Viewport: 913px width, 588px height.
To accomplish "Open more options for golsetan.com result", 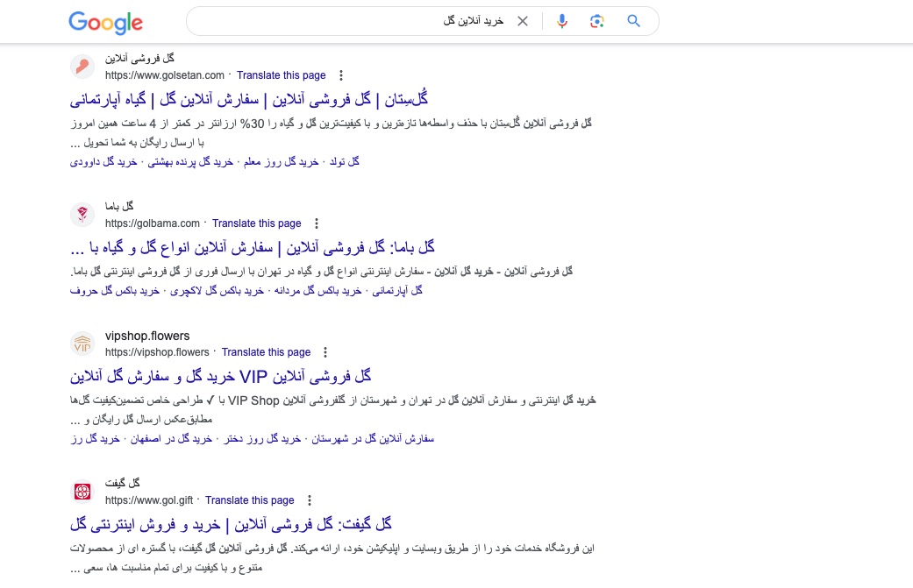I will (x=340, y=75).
